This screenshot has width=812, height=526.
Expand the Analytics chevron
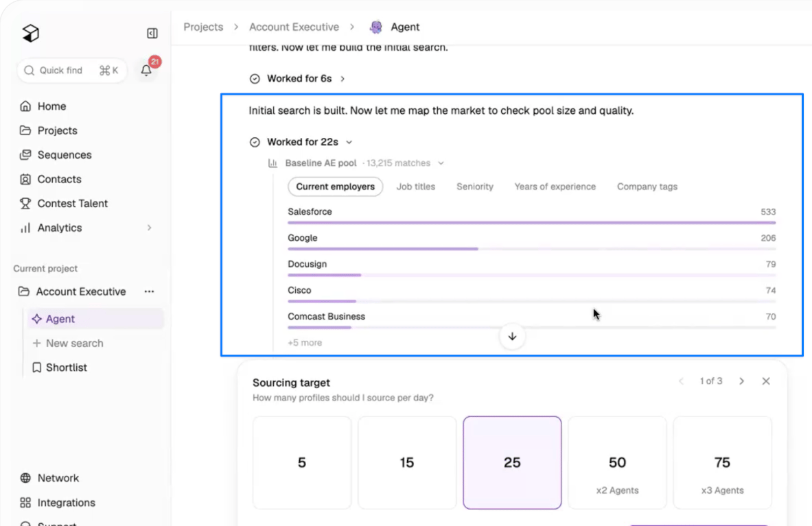149,228
